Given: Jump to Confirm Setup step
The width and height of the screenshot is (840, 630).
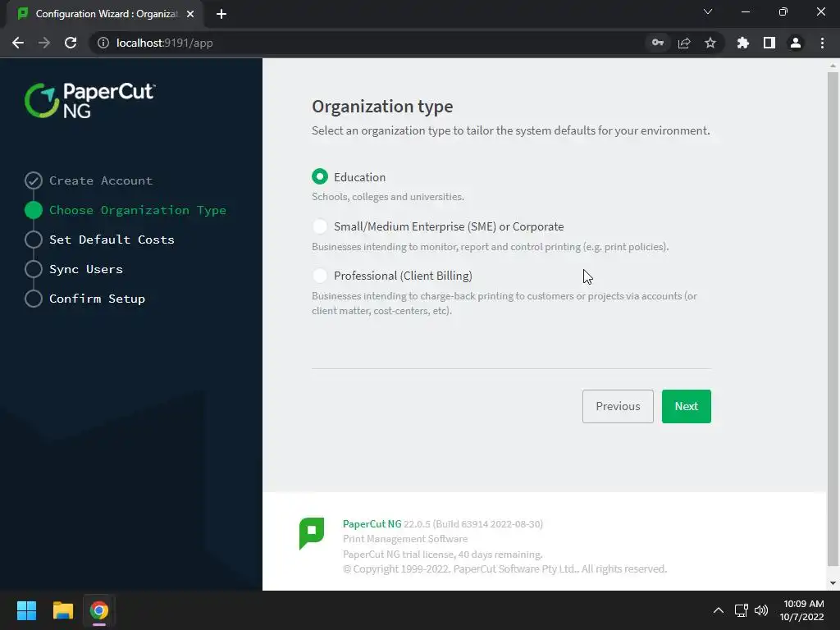Looking at the screenshot, I should pyautogui.click(x=97, y=299).
